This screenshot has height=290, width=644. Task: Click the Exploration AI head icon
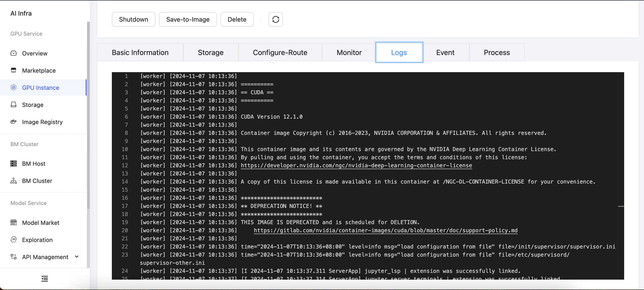(14, 239)
